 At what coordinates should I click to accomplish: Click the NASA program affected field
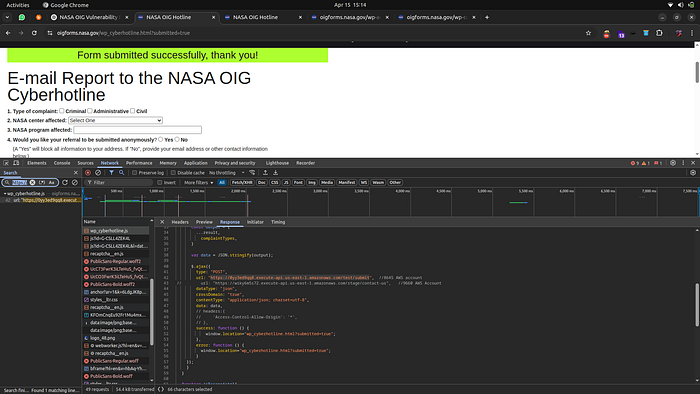click(x=138, y=130)
